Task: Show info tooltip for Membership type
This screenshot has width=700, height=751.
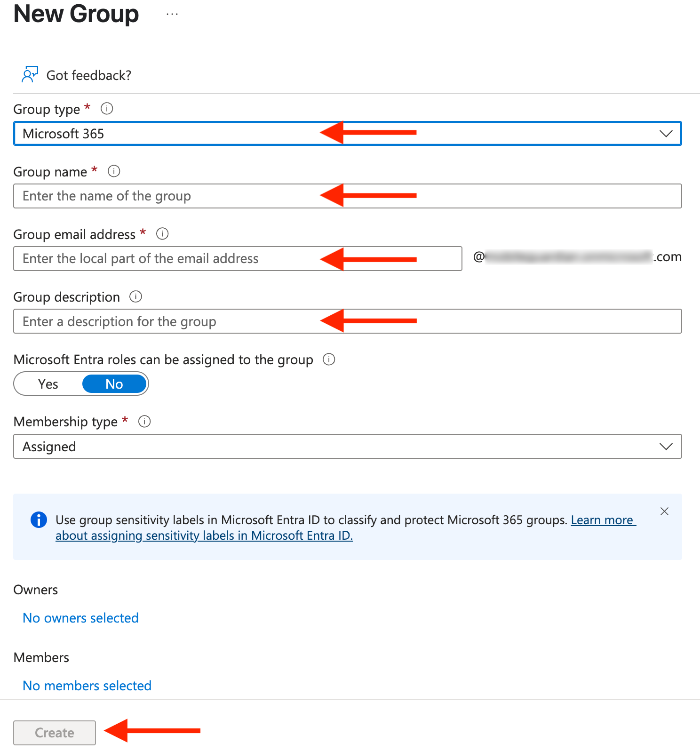Action: pyautogui.click(x=144, y=422)
